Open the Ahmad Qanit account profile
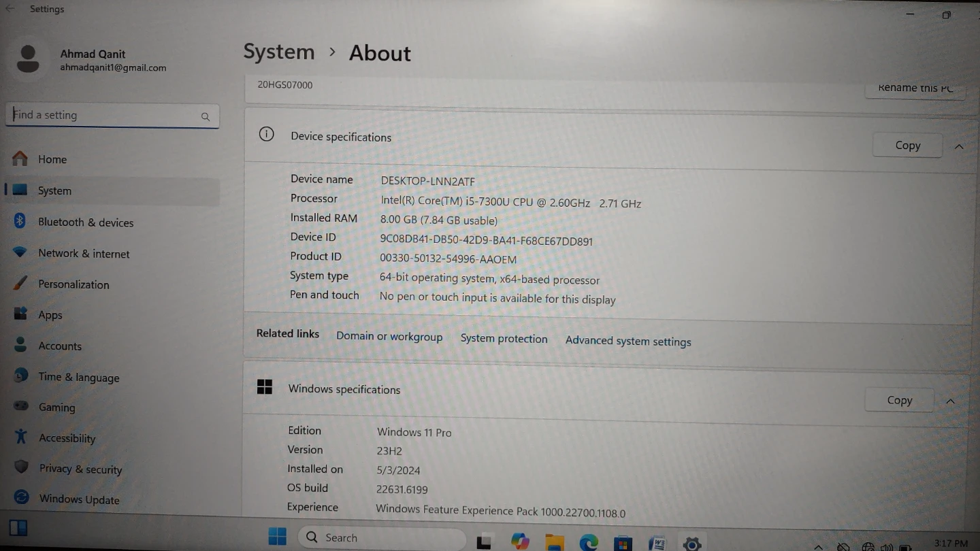 click(x=92, y=59)
